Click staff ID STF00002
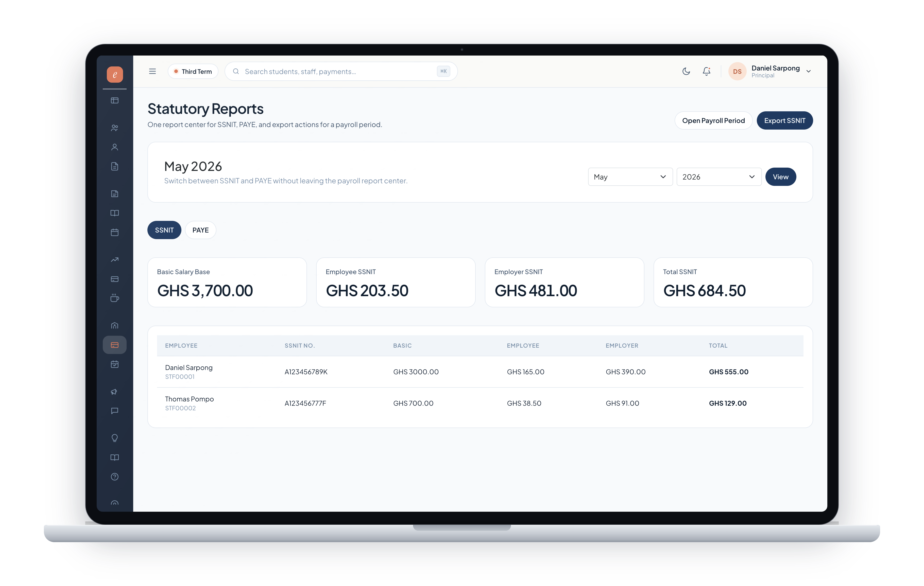Viewport: 924px width, 586px height. point(180,408)
